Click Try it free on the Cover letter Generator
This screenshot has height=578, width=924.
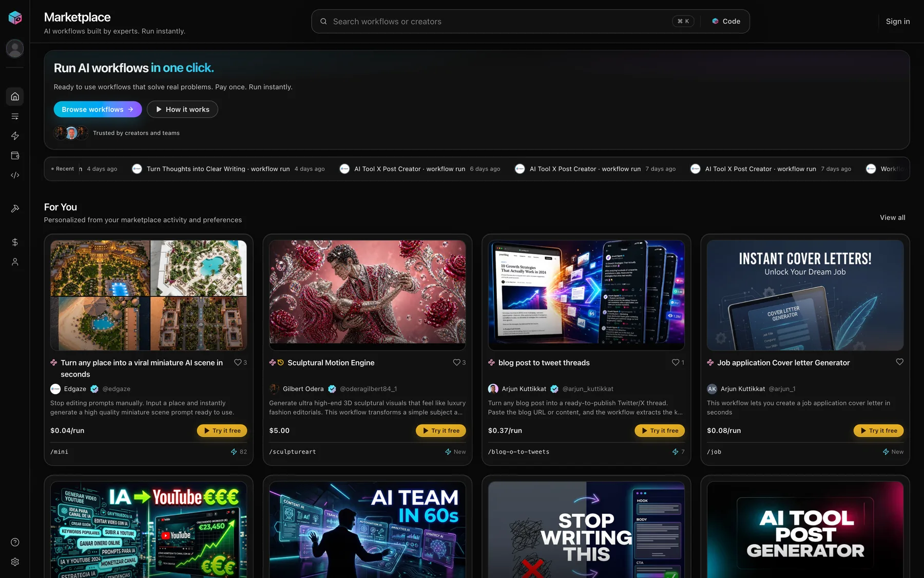(878, 431)
